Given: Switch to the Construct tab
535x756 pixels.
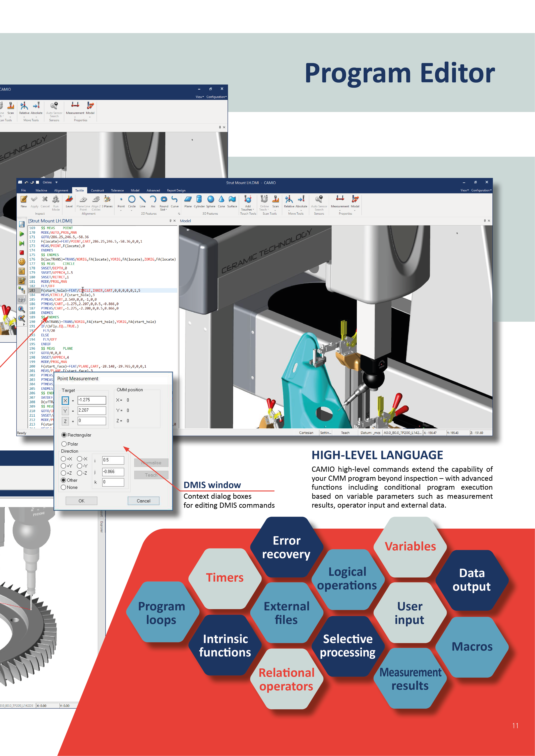Looking at the screenshot, I should (97, 190).
